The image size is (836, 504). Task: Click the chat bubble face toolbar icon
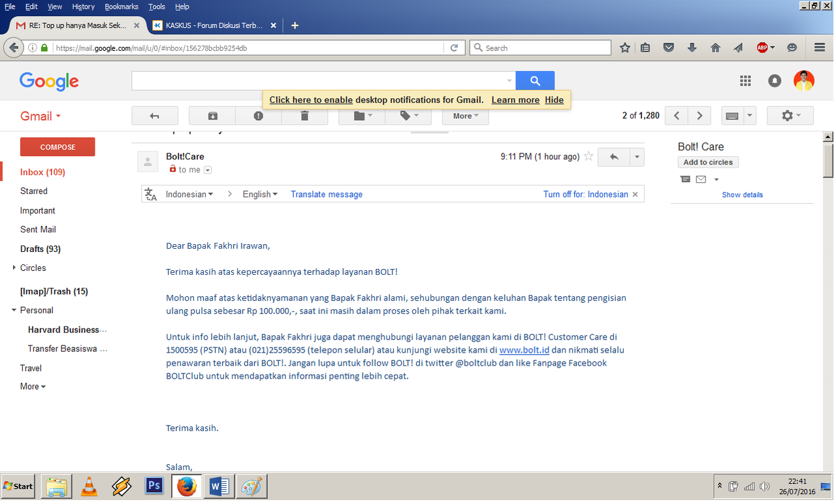click(792, 48)
